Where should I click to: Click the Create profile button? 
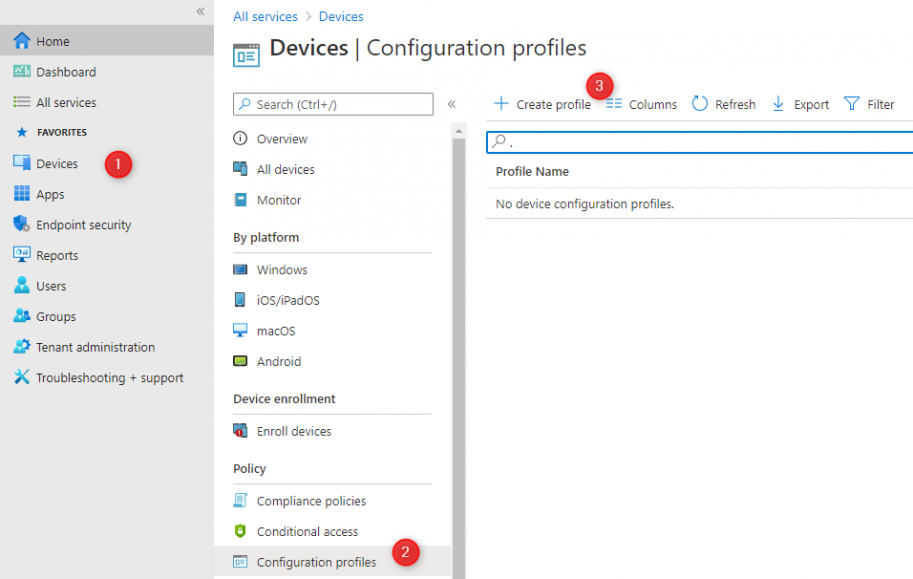tap(542, 103)
